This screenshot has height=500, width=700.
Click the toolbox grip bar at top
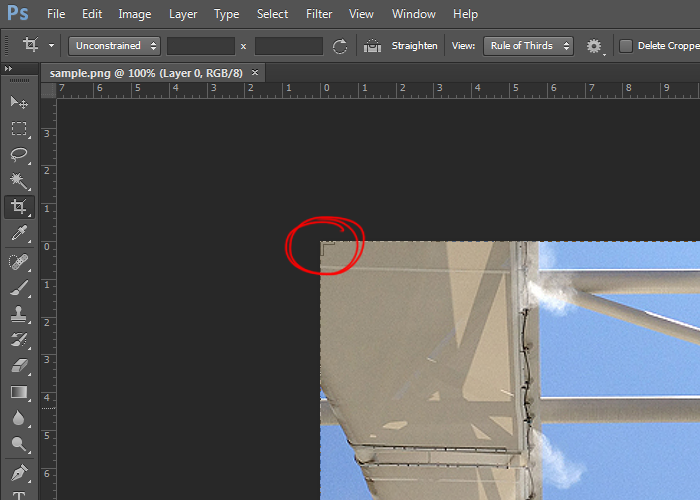[x=19, y=80]
